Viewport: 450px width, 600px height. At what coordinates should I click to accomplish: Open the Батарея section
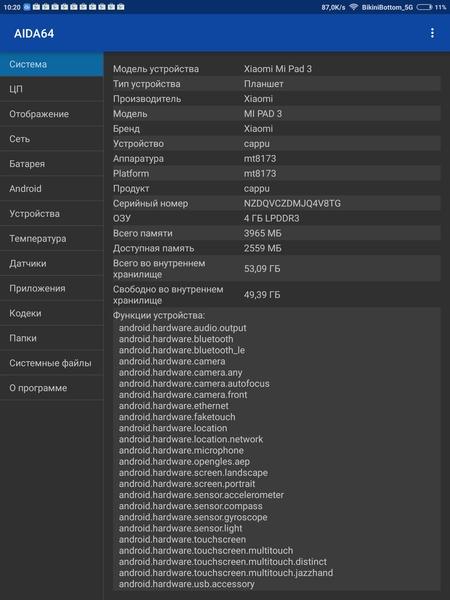[52, 164]
